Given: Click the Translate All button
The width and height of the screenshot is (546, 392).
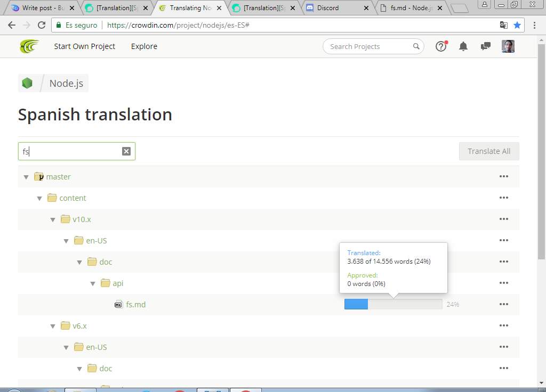Looking at the screenshot, I should 489,151.
